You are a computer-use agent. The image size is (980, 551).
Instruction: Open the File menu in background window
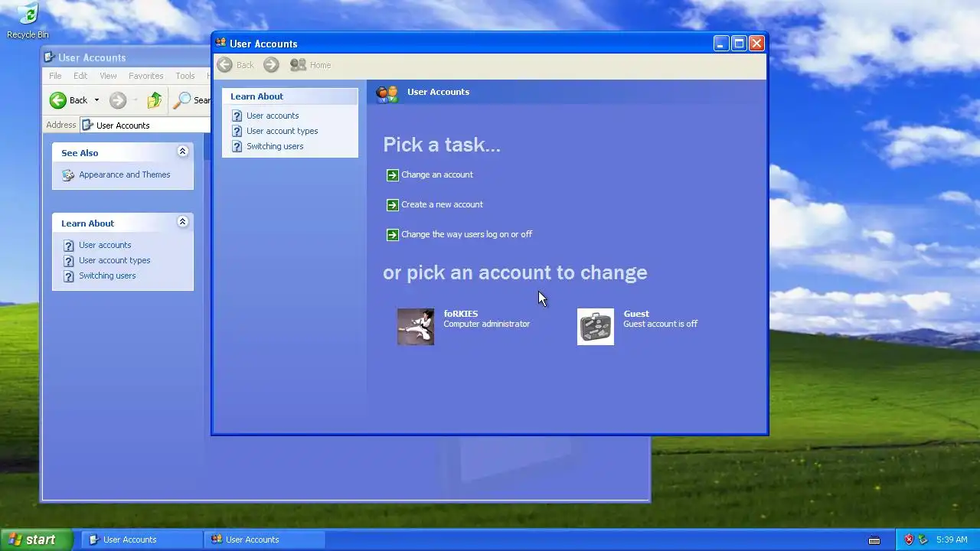tap(55, 76)
